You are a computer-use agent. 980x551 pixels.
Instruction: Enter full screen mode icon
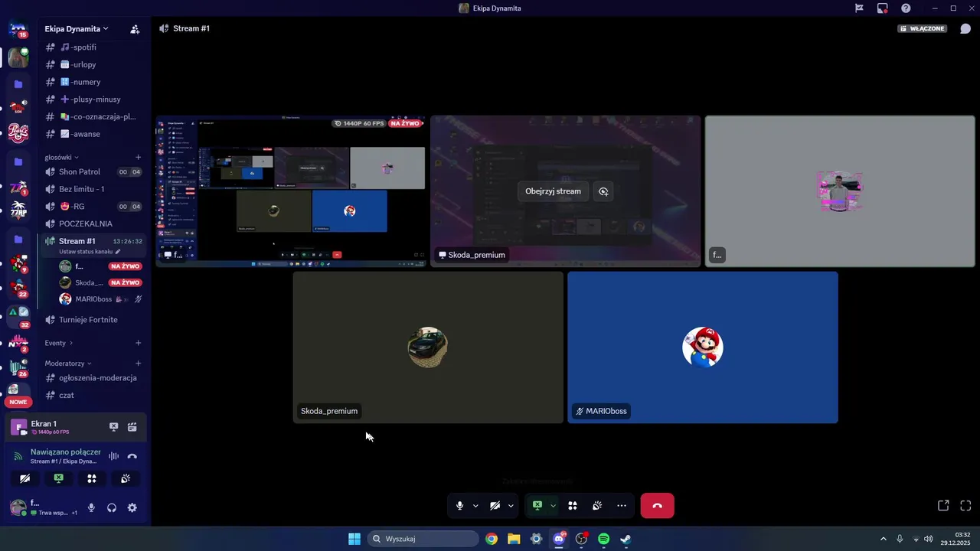965,506
